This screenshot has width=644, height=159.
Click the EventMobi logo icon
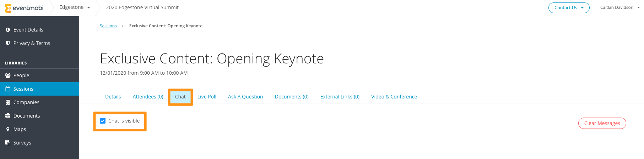(8, 8)
